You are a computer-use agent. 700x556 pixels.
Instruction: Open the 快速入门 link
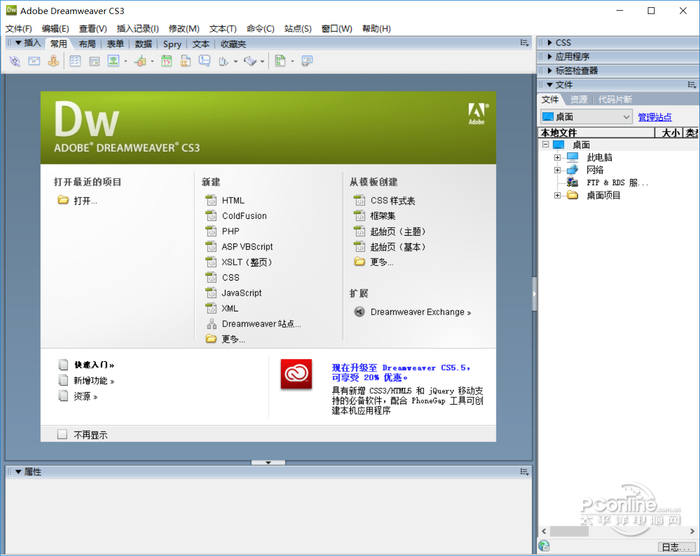pos(94,365)
